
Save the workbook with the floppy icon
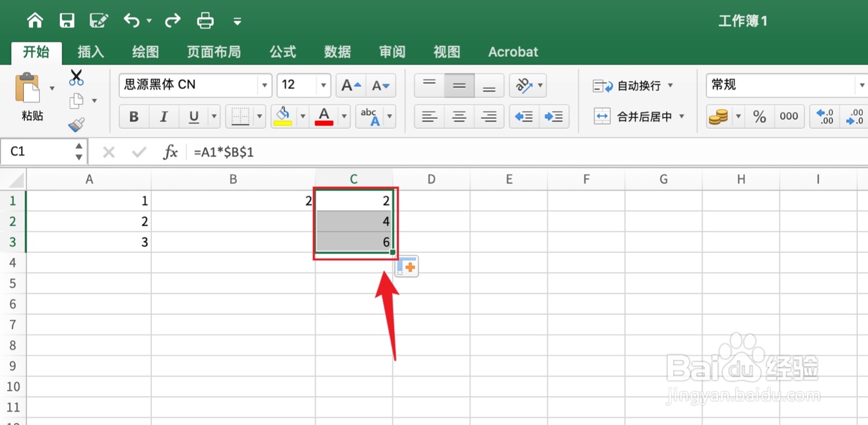click(67, 21)
